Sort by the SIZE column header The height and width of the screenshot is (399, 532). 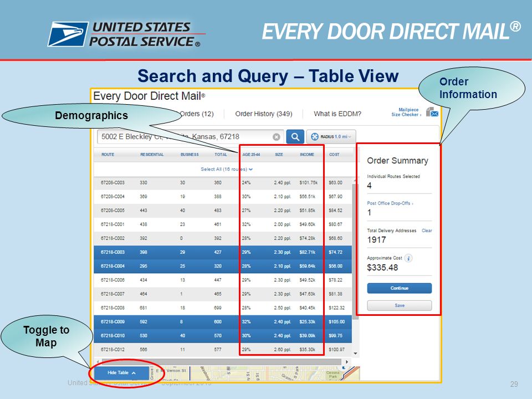279,155
